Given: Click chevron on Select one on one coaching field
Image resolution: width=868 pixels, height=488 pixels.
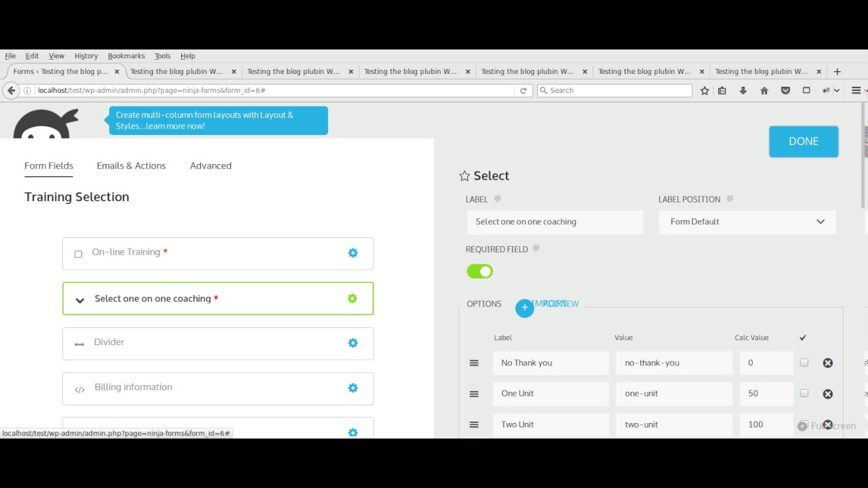Looking at the screenshot, I should [79, 300].
